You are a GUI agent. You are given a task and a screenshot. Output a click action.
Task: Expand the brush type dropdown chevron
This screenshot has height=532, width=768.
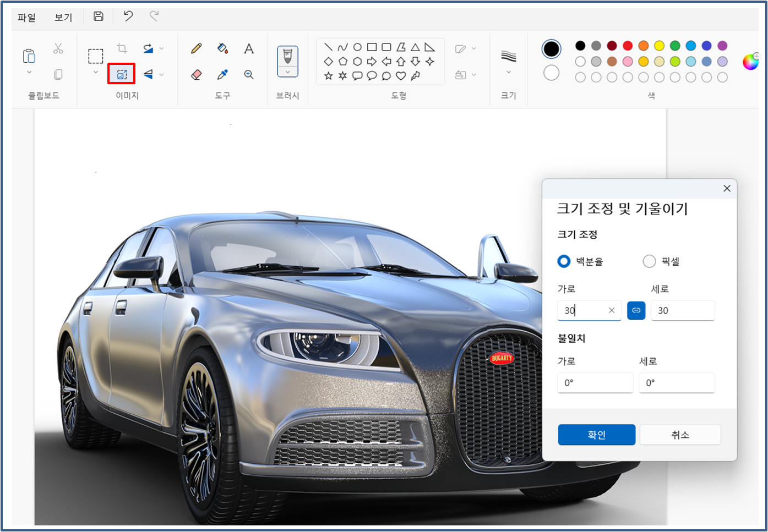pos(287,72)
